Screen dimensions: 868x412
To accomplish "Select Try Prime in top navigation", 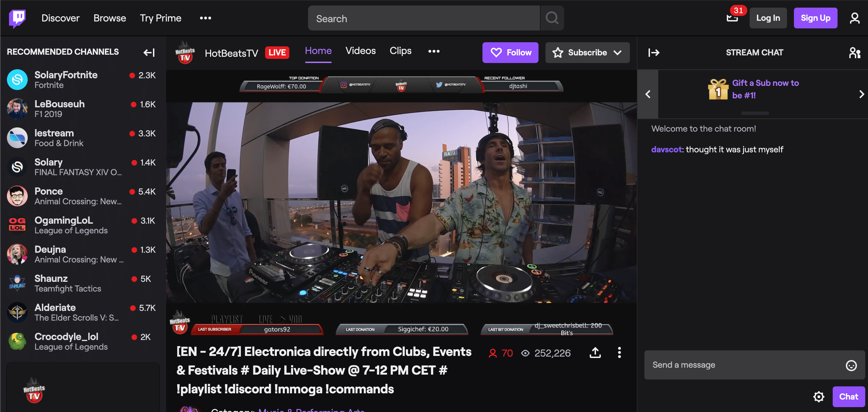I will pyautogui.click(x=161, y=18).
